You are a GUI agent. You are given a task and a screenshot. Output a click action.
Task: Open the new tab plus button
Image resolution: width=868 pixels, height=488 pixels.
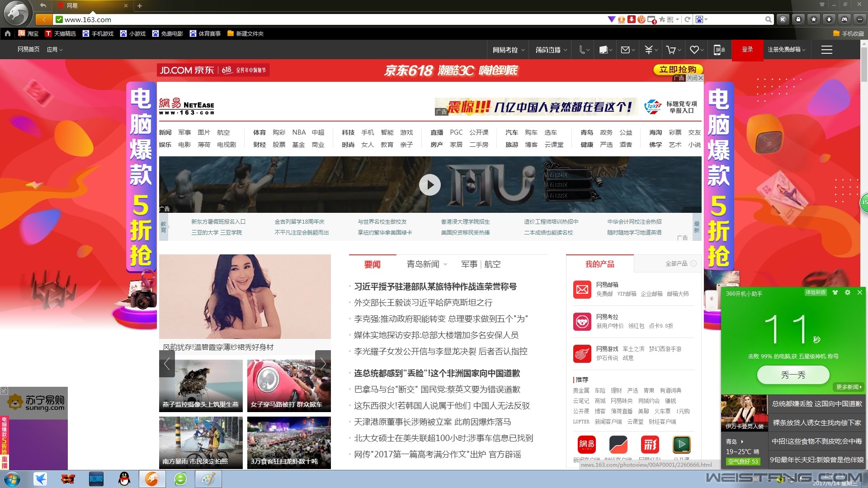[x=140, y=6]
